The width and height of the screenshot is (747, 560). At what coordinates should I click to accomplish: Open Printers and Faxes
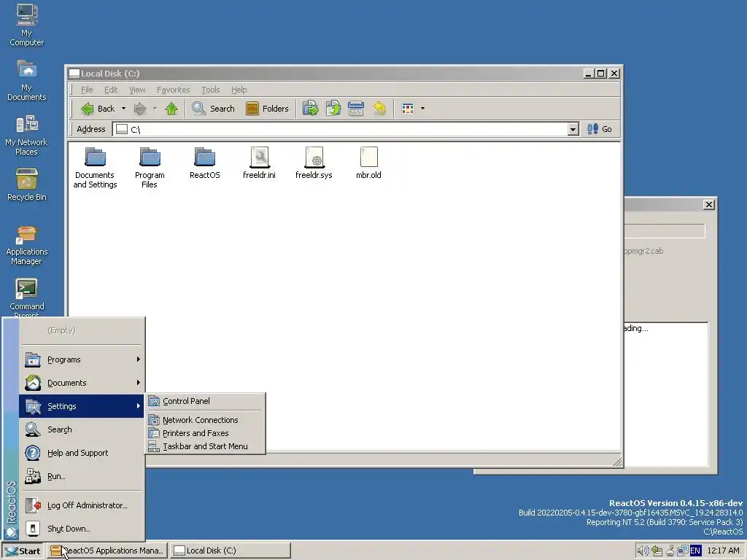(x=205, y=433)
